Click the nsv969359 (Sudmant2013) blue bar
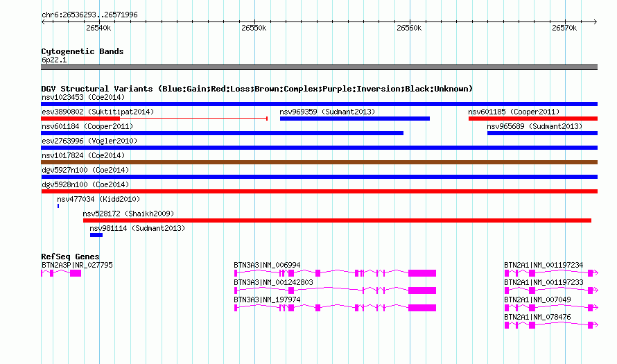Screen dimensions: 617x364 [355, 119]
